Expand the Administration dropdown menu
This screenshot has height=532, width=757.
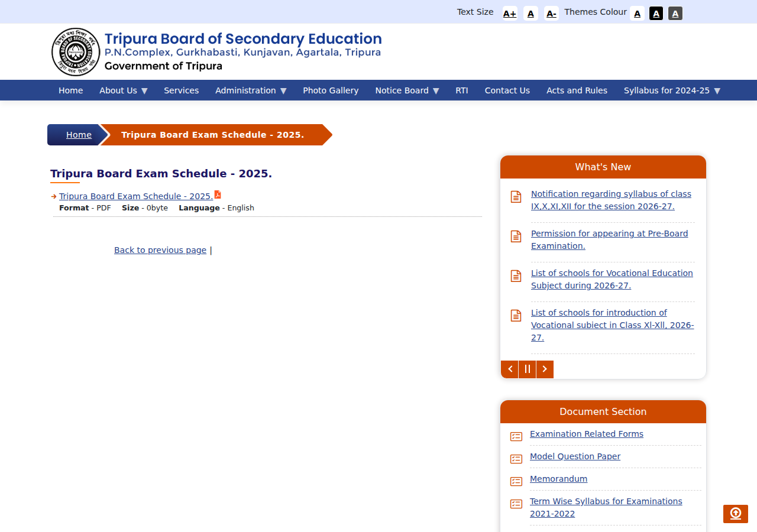[x=251, y=90]
